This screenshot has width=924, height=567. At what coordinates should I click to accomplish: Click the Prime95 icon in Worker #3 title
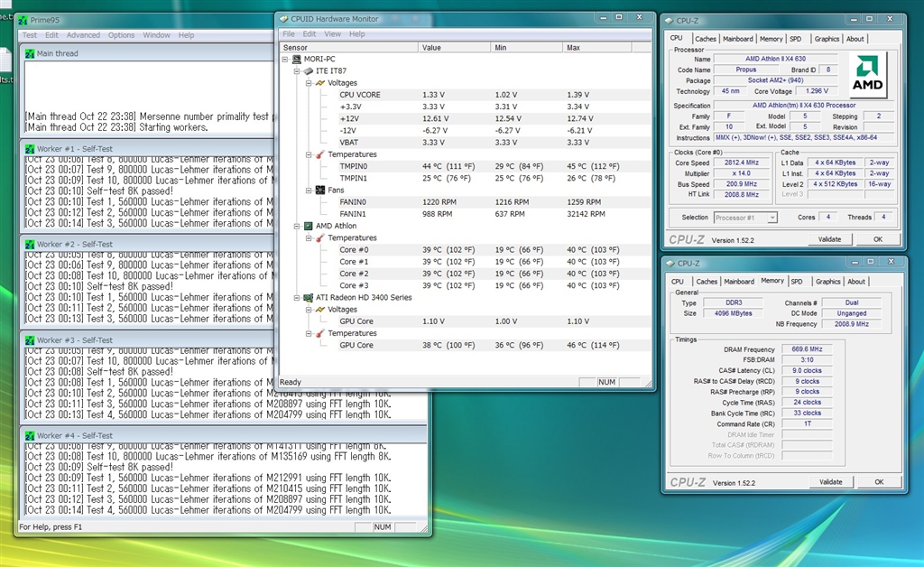pos(28,340)
